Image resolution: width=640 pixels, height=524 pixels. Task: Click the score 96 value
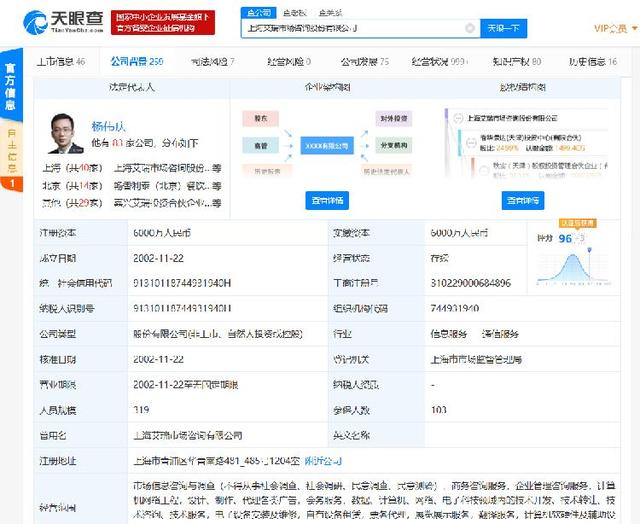point(565,239)
